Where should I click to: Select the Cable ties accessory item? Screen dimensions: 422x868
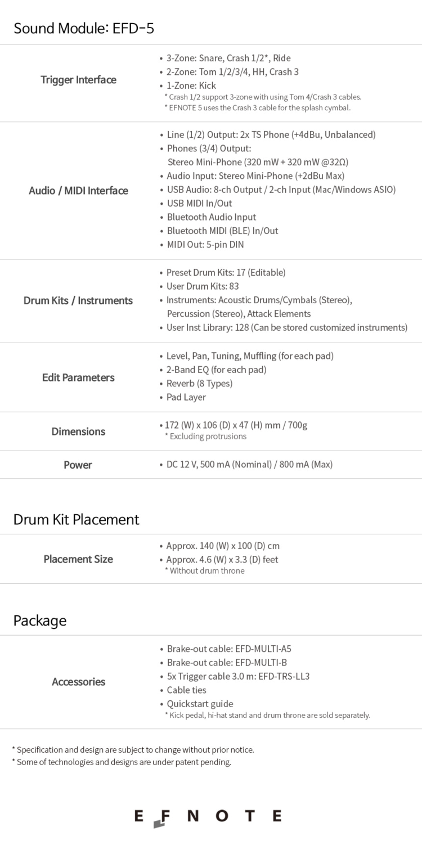tap(186, 690)
